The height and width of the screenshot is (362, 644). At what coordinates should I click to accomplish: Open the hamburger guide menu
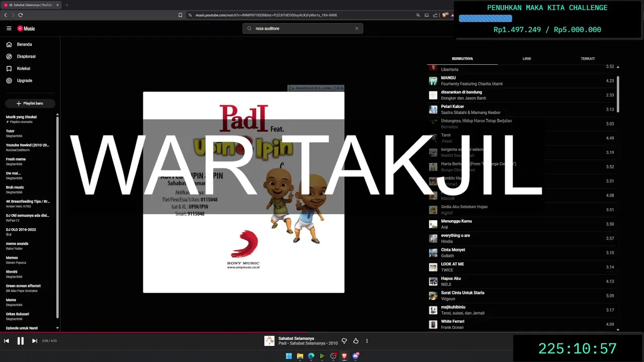[9, 29]
